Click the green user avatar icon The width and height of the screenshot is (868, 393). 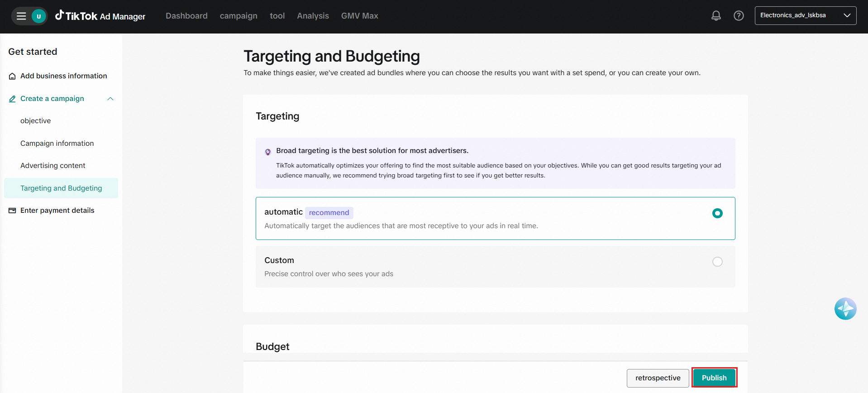pos(39,16)
